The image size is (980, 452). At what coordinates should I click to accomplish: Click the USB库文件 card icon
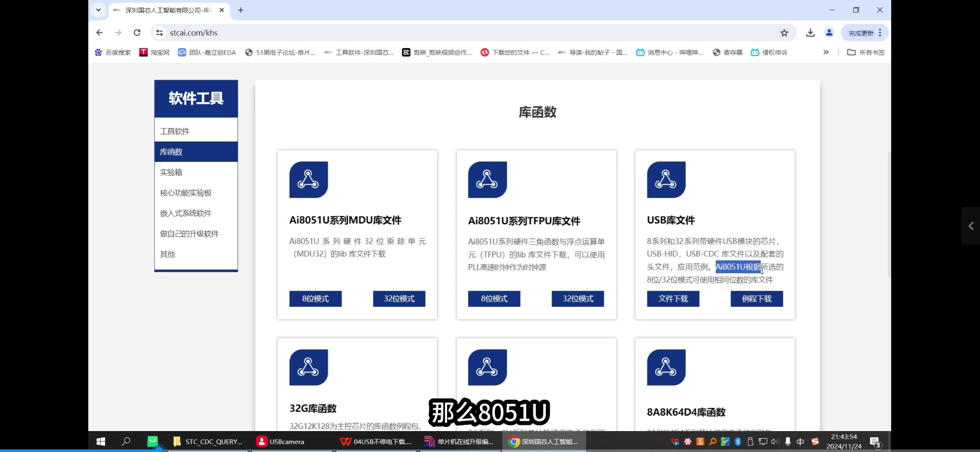coord(666,180)
